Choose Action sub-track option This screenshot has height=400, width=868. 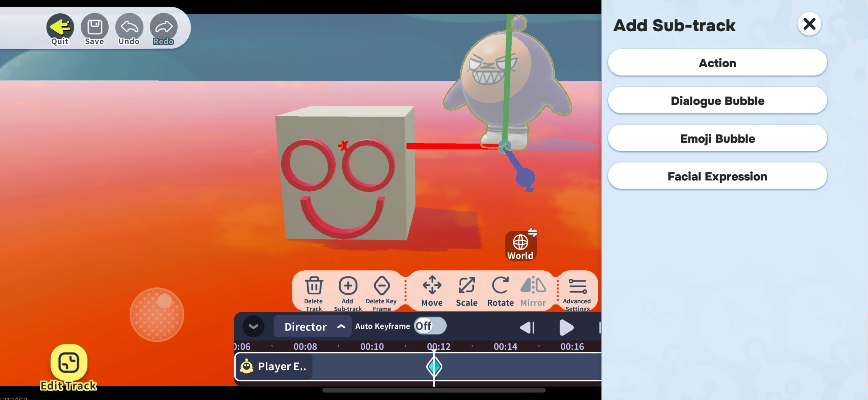tap(717, 63)
